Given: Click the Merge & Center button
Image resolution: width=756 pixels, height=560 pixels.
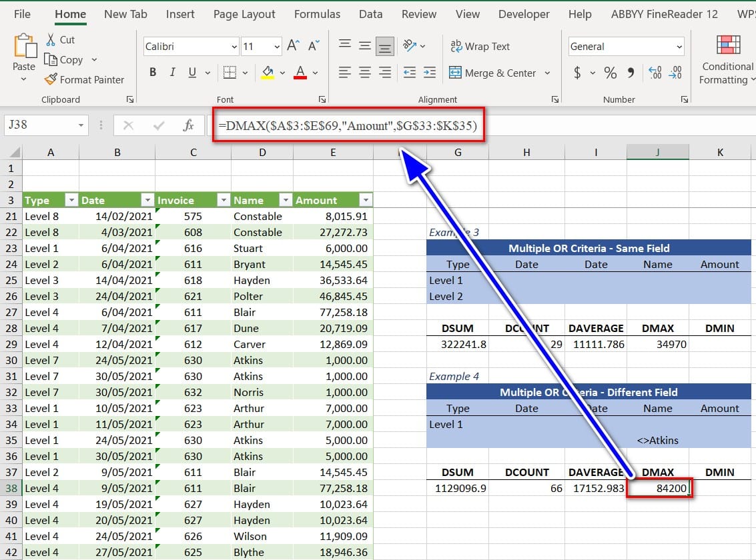Looking at the screenshot, I should point(492,73).
